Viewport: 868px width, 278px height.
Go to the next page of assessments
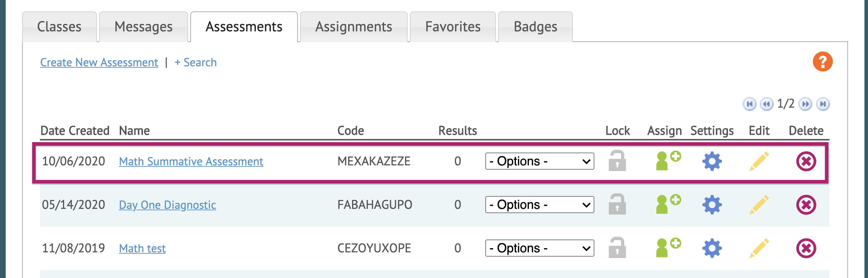805,104
